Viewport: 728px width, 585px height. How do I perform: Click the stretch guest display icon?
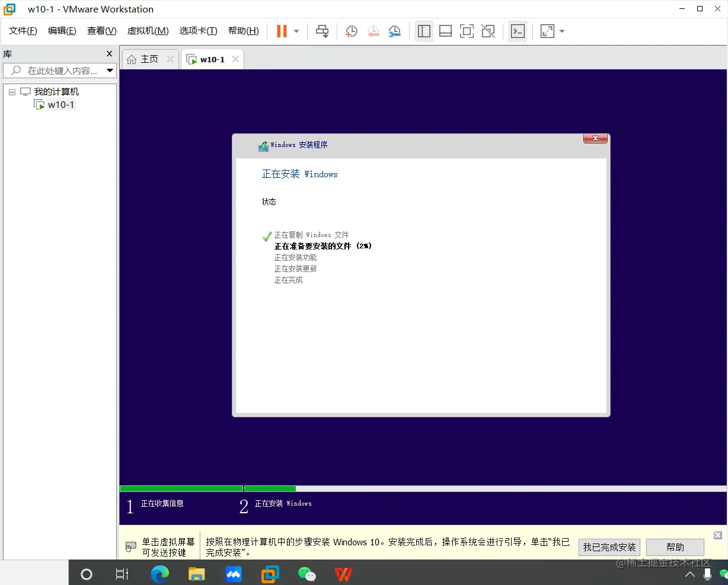tap(547, 31)
